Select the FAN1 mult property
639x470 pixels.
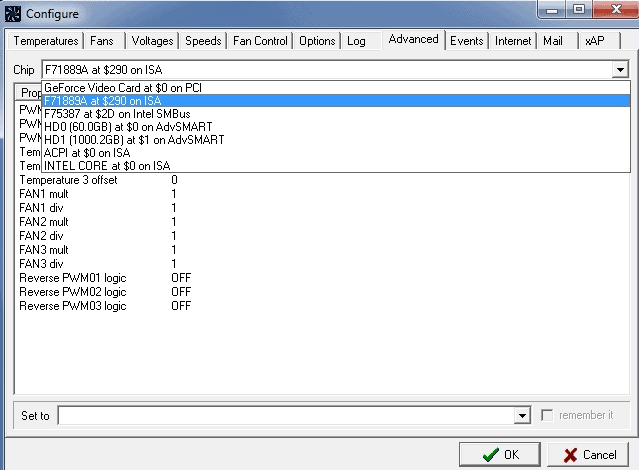(44, 194)
